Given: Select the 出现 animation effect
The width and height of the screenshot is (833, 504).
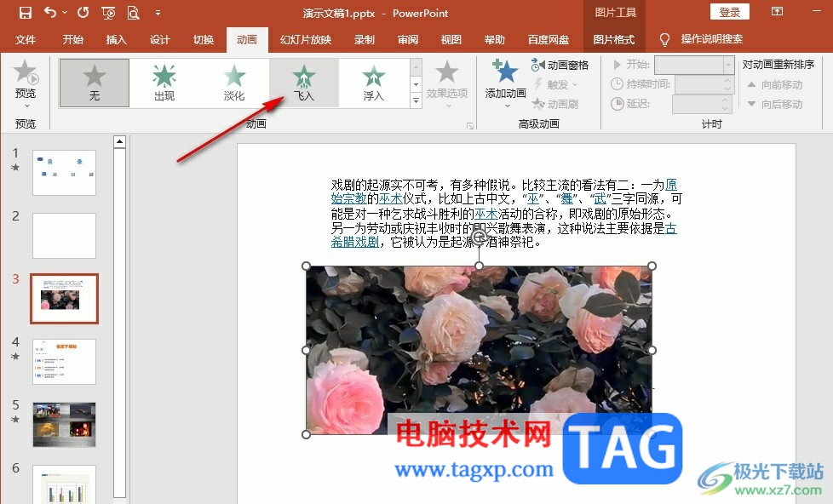Looking at the screenshot, I should [x=164, y=83].
